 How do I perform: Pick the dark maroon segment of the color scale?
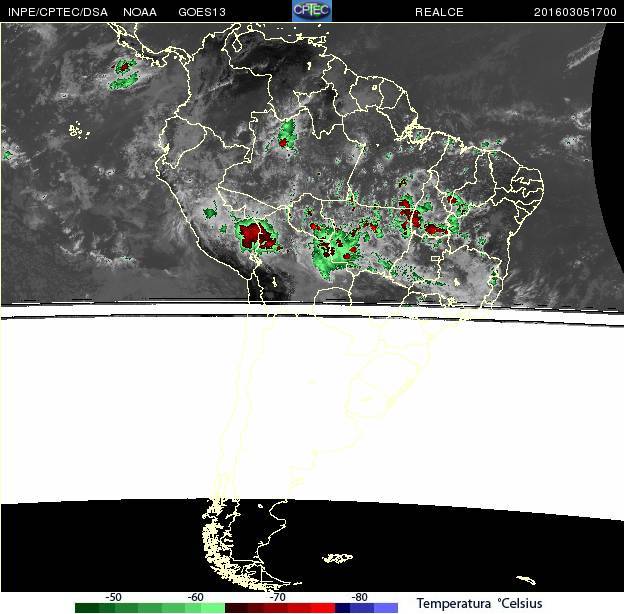[236, 608]
